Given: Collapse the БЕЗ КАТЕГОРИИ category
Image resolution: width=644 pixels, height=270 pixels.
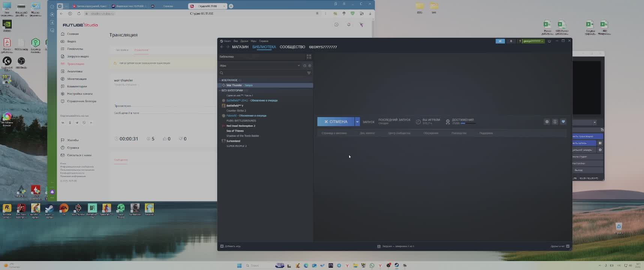Looking at the screenshot, I should (x=220, y=90).
